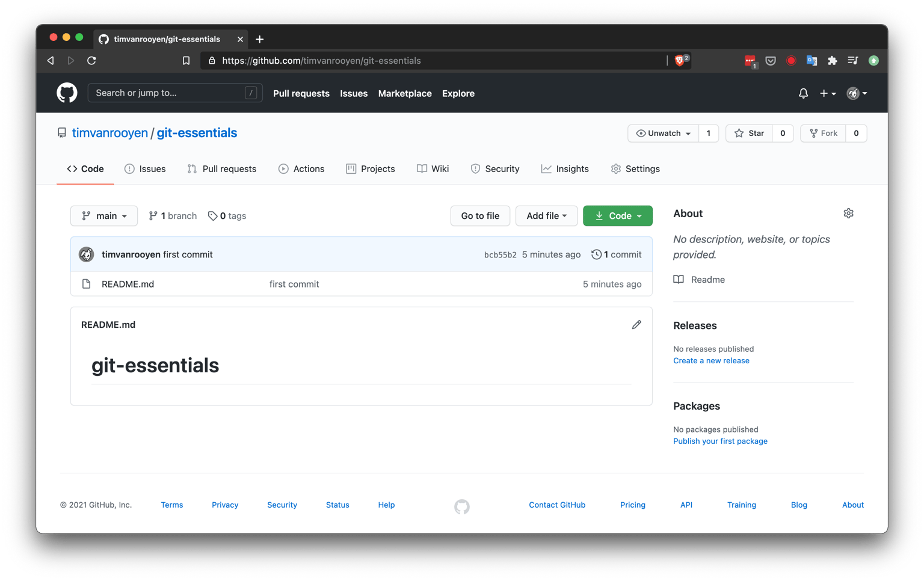Expand the main branch selector

point(104,216)
